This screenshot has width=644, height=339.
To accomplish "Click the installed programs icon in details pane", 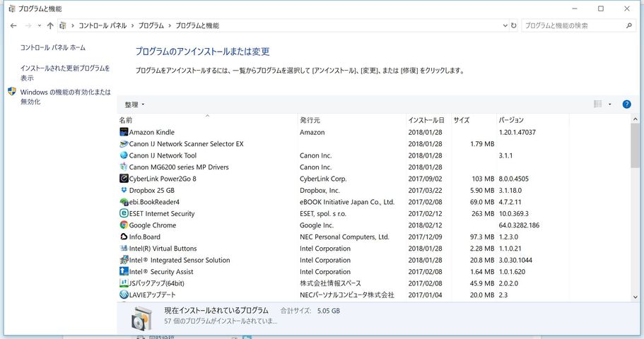I will point(141,318).
